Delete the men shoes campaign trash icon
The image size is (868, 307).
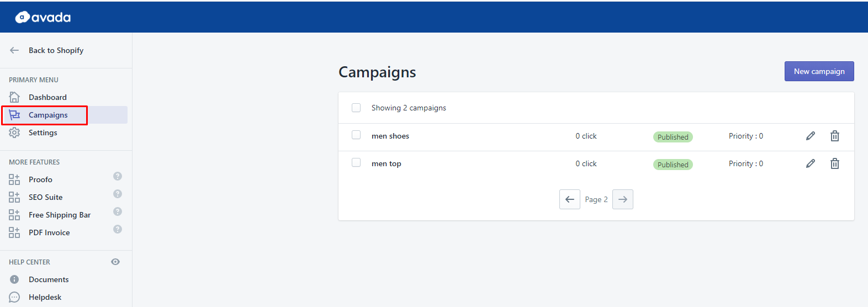click(835, 136)
